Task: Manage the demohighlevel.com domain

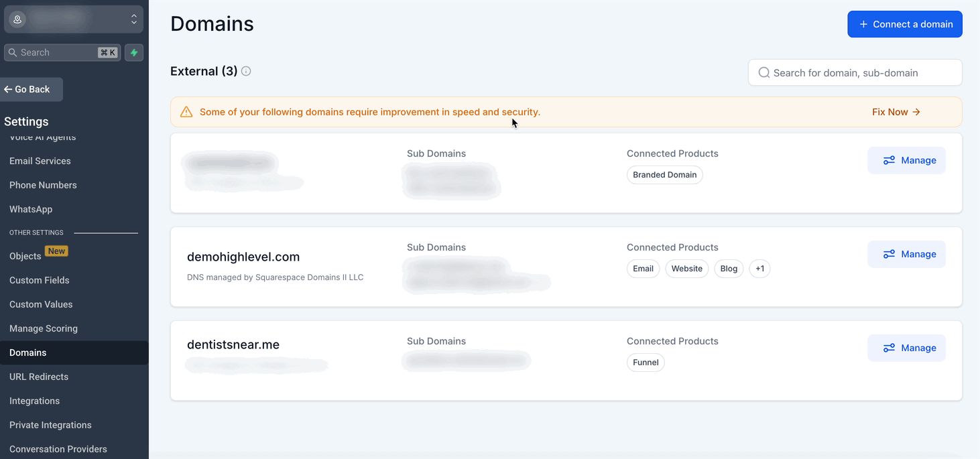Action: pyautogui.click(x=906, y=254)
